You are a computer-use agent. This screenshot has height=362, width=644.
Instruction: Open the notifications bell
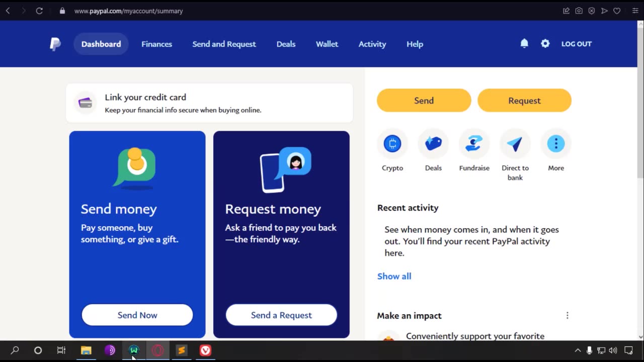[524, 44]
